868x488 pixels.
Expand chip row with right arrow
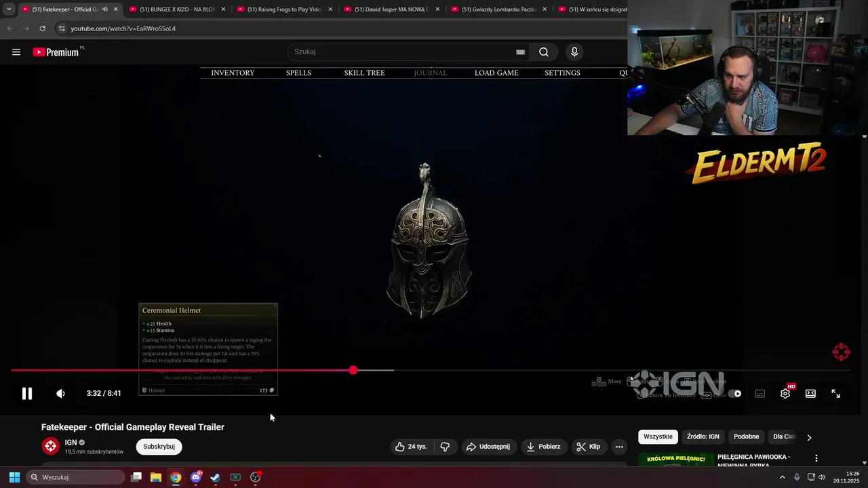coord(809,437)
